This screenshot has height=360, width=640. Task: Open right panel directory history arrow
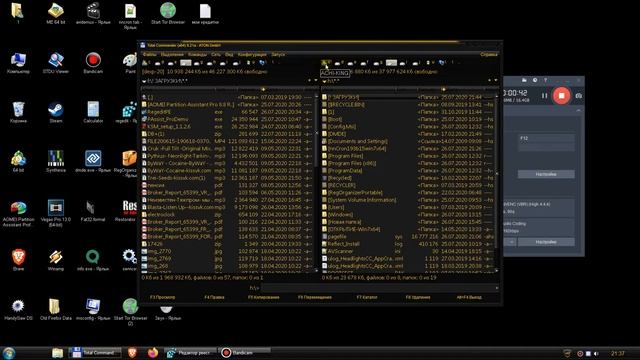click(x=496, y=80)
